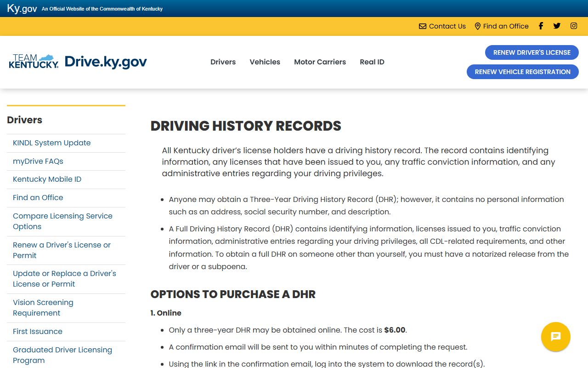Click the bullet about Full Driving History Record
This screenshot has width=588, height=368.
pos(369,247)
